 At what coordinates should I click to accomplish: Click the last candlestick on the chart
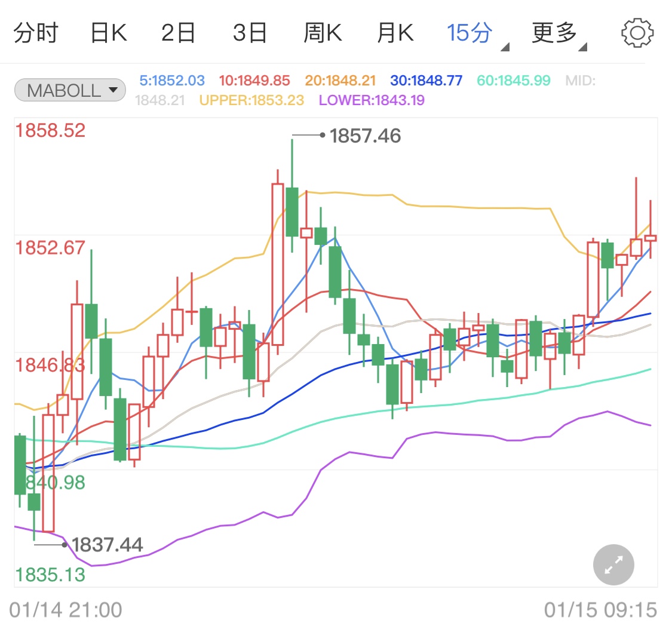click(650, 238)
